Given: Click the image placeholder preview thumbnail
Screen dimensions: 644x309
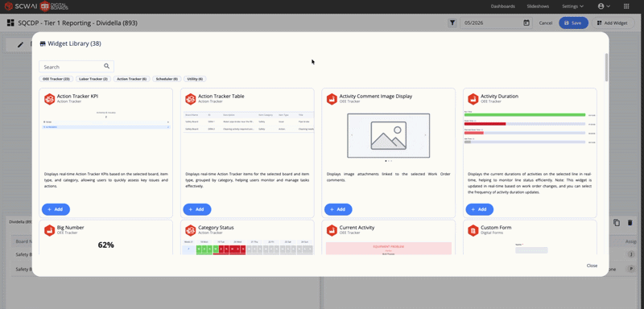Looking at the screenshot, I should (389, 136).
